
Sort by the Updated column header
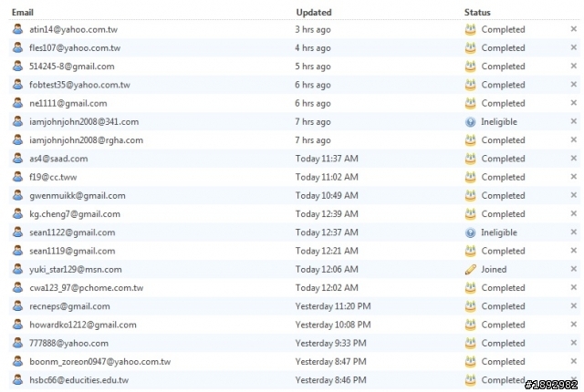[x=314, y=12]
